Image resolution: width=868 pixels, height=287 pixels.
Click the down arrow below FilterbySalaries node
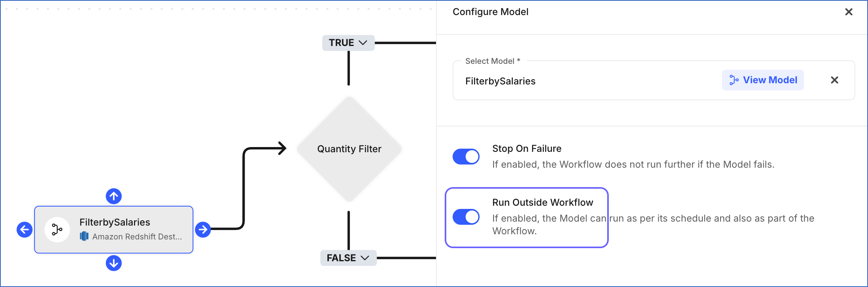[x=114, y=262]
